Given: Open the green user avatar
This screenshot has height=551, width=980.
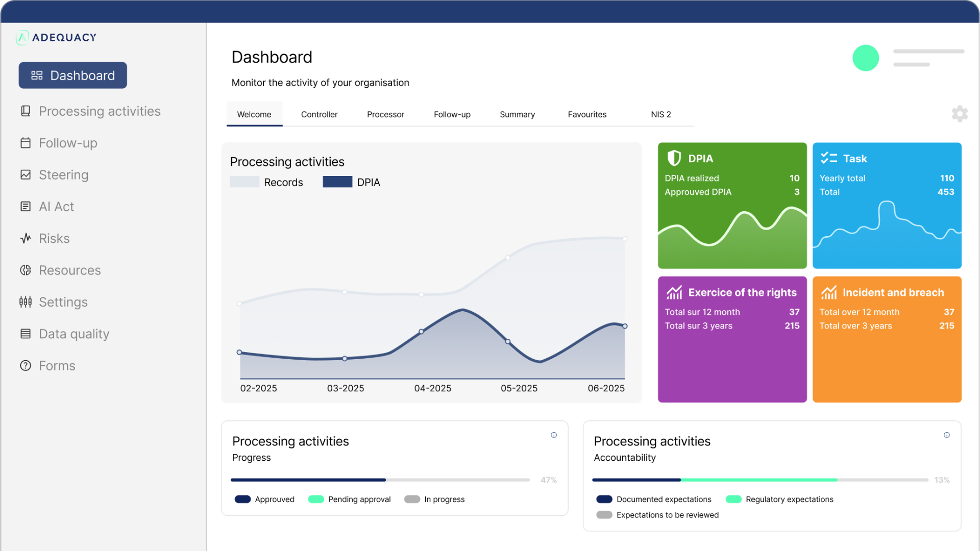Looking at the screenshot, I should pyautogui.click(x=865, y=58).
